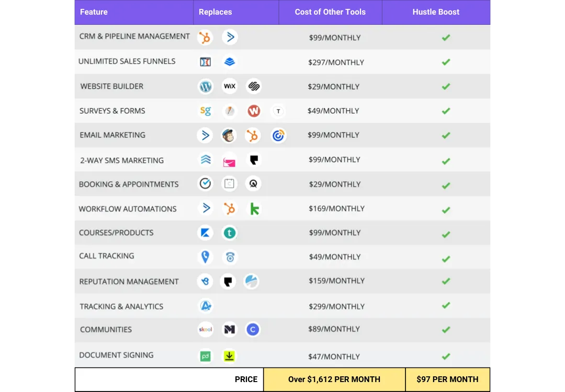Click the 'PRICE' label in the footer row
The width and height of the screenshot is (565, 392).
click(x=246, y=379)
